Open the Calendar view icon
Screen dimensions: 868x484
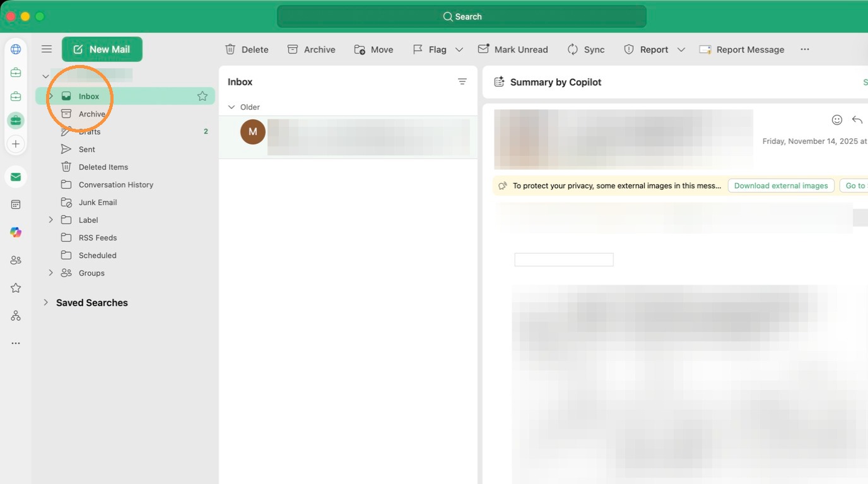tap(16, 204)
